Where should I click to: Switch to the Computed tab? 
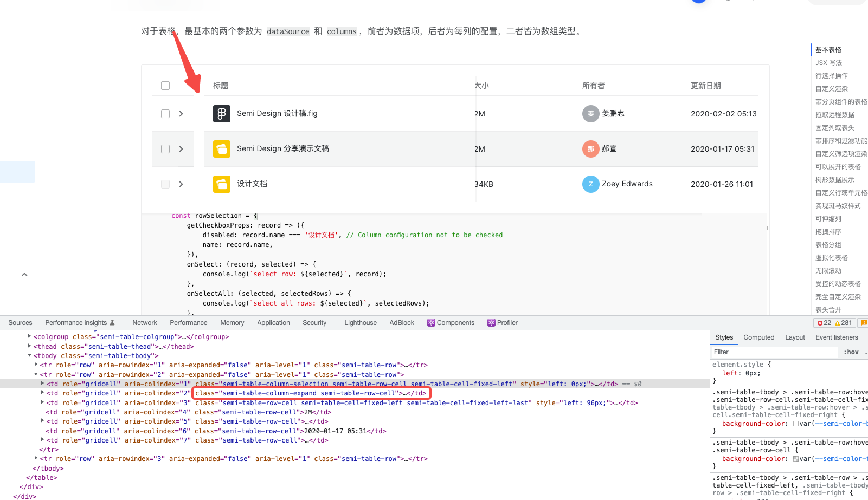click(758, 337)
